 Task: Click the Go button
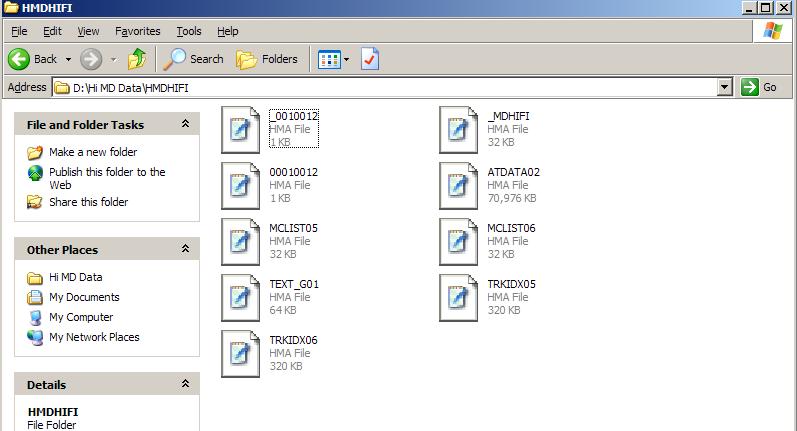pyautogui.click(x=758, y=87)
